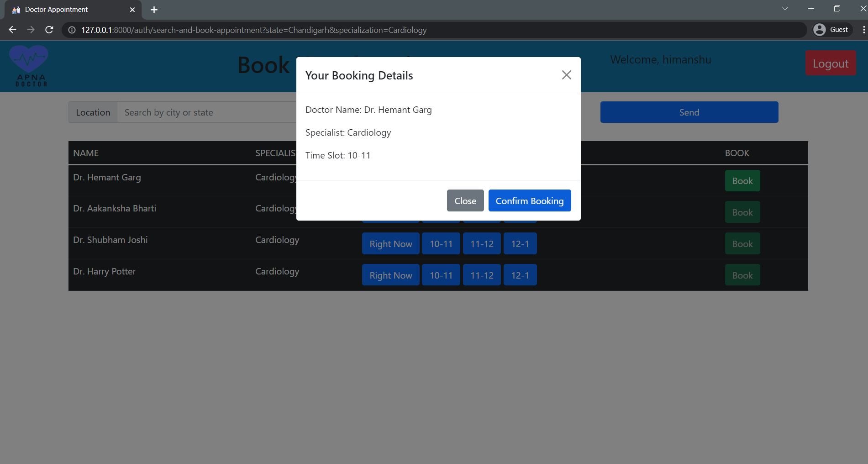Click Book for Dr. Hemant Garg
Image resolution: width=868 pixels, height=464 pixels.
tap(742, 181)
